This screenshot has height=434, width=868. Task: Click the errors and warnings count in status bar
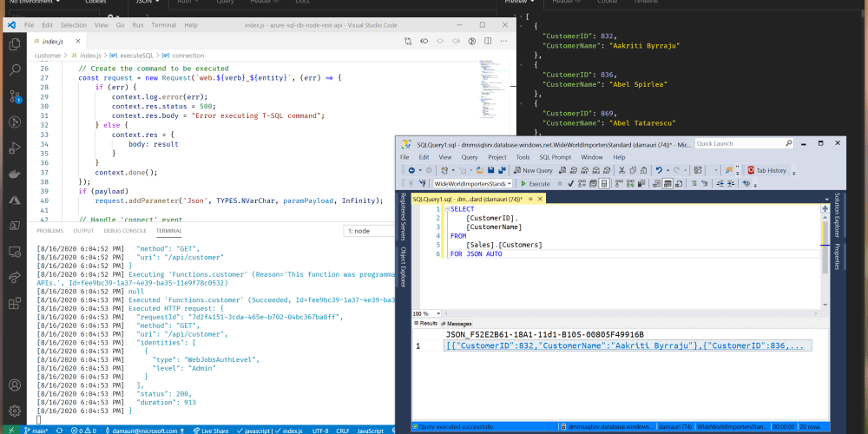[x=83, y=431]
